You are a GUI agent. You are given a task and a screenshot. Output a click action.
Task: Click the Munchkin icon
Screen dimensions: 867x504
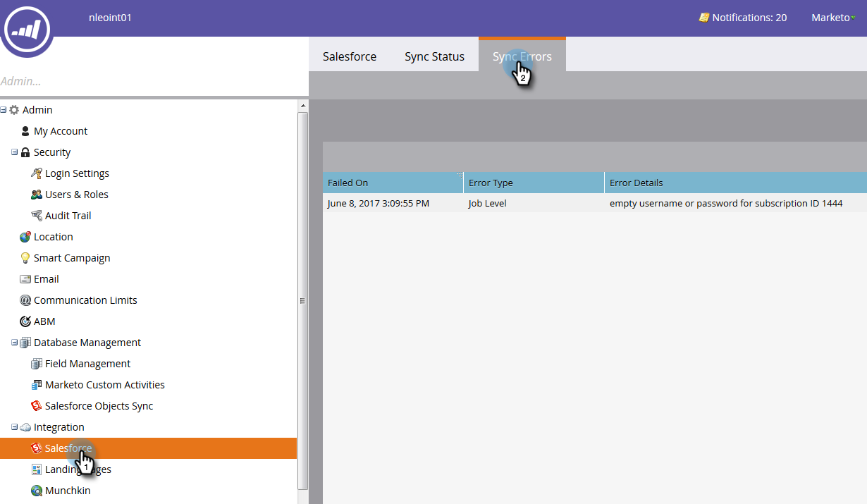(x=37, y=491)
